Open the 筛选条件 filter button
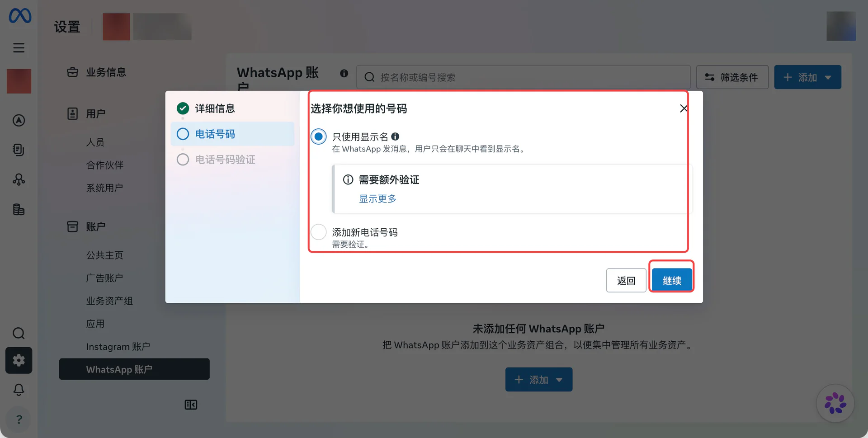The height and width of the screenshot is (438, 868). (732, 77)
